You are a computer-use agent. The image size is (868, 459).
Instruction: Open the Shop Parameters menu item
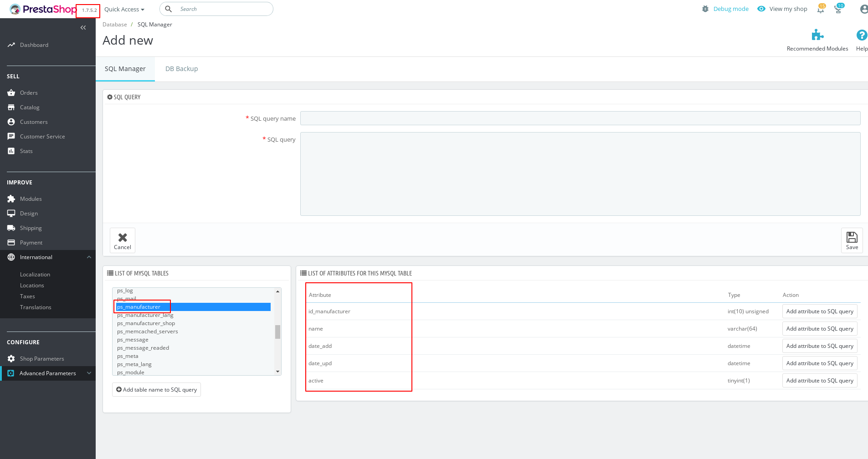42,359
